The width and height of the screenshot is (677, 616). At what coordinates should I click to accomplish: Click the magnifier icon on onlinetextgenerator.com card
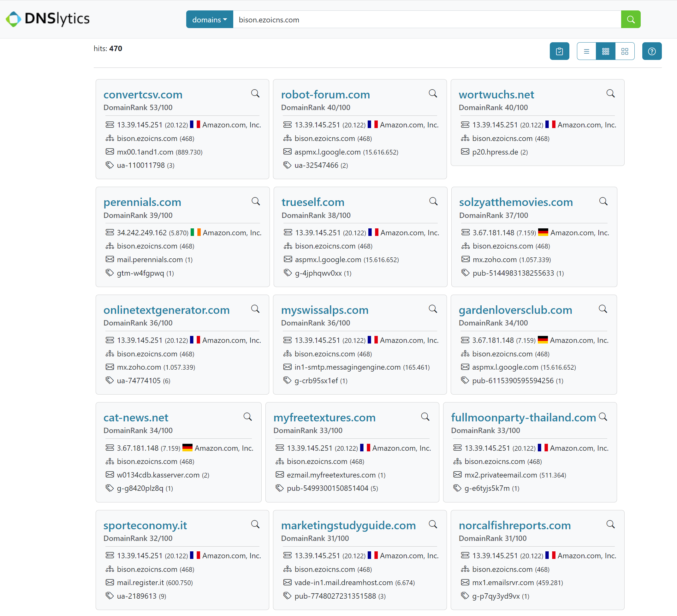pyautogui.click(x=255, y=309)
